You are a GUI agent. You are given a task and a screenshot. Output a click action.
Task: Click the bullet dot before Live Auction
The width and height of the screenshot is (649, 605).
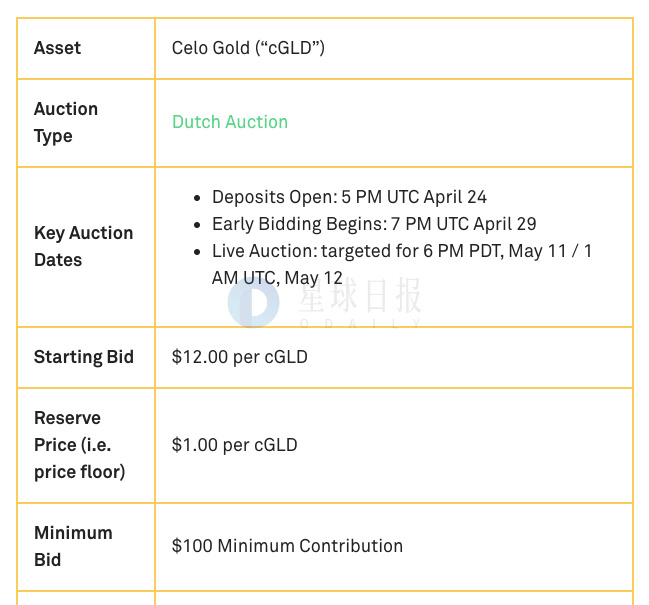pyautogui.click(x=197, y=252)
